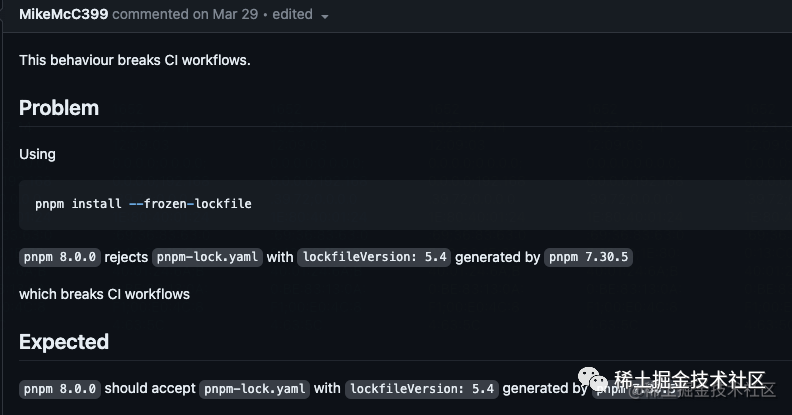792x415 pixels.
Task: Click the 'edited' label in comment header
Action: (x=292, y=14)
